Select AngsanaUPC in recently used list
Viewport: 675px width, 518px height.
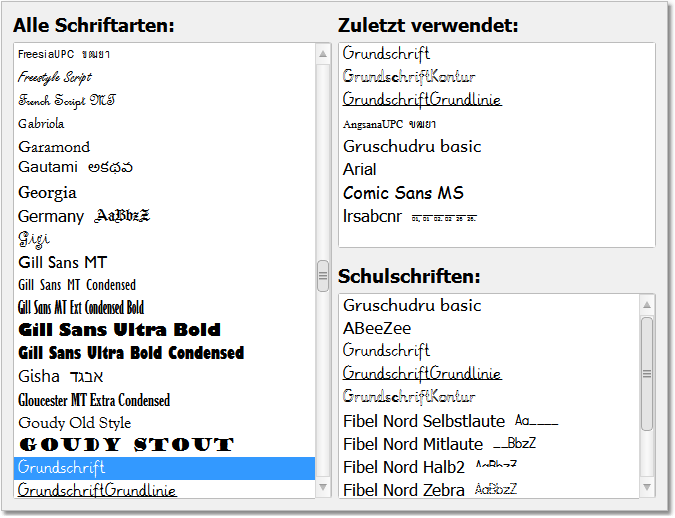497,124
